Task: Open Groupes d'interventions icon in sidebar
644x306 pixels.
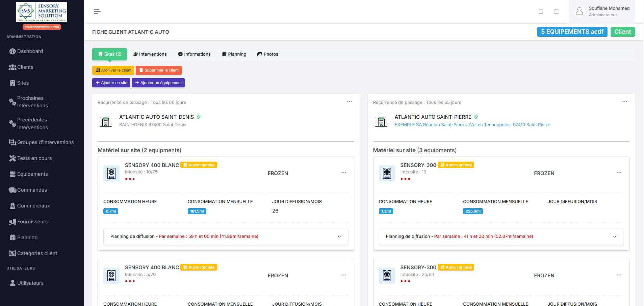Action: pos(12,142)
